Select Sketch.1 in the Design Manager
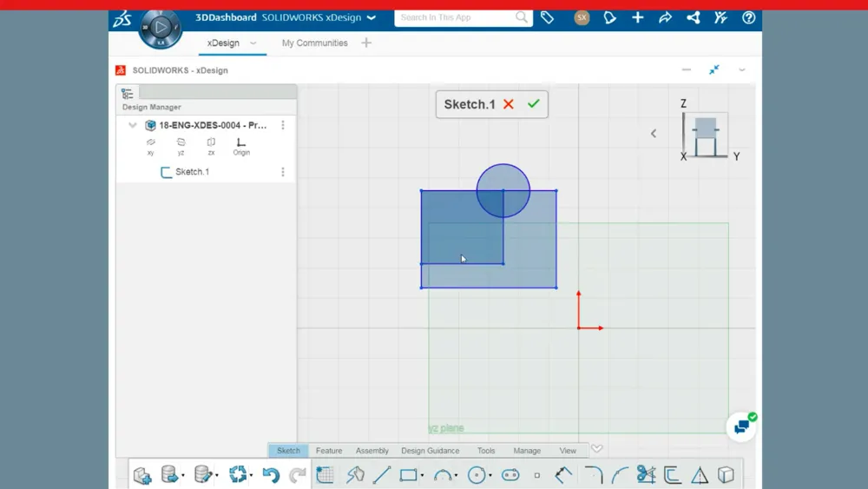 [x=185, y=172]
